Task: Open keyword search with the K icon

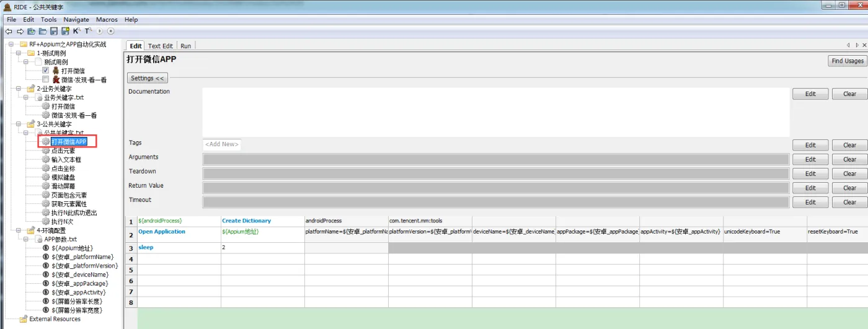Action: pos(77,31)
